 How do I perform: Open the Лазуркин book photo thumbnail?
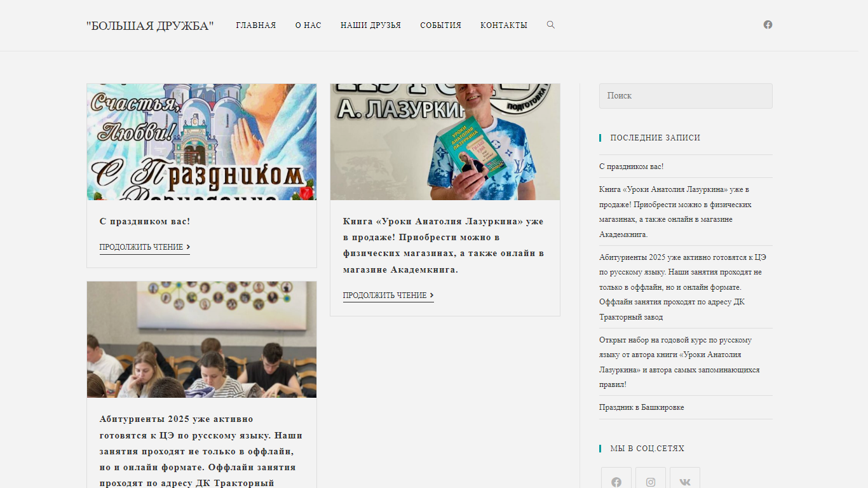(x=445, y=142)
